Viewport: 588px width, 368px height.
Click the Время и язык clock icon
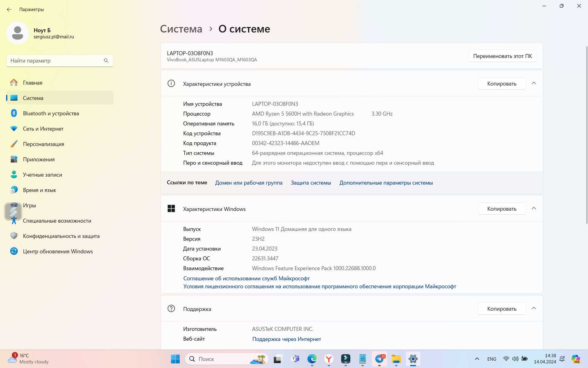tap(14, 190)
